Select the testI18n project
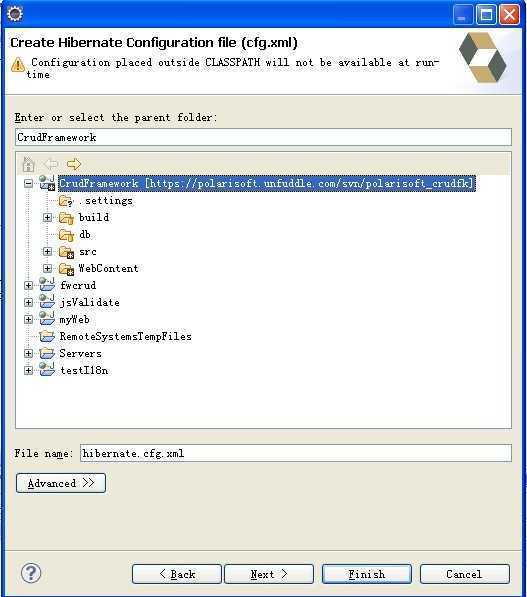This screenshot has width=527, height=597. [x=84, y=370]
